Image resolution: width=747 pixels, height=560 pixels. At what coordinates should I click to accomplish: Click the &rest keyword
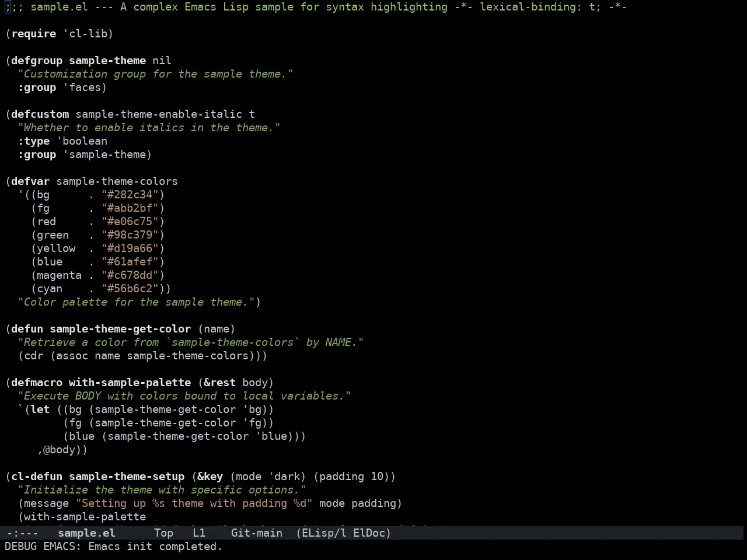[219, 383]
